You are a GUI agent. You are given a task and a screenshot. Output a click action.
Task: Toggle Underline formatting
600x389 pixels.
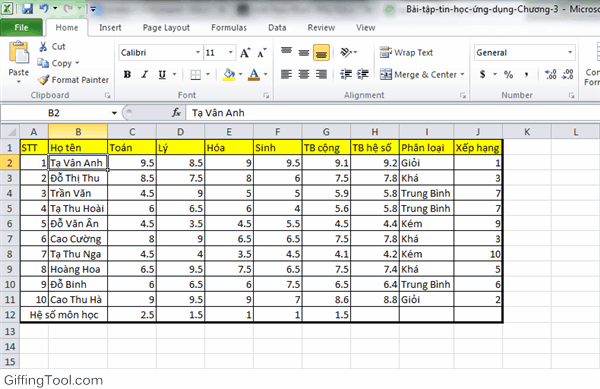pyautogui.click(x=162, y=75)
